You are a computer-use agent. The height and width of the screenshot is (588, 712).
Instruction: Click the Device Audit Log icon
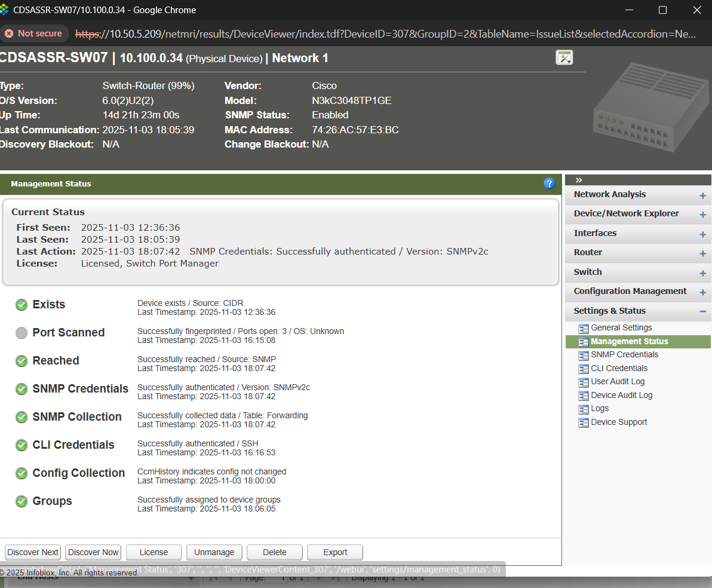[584, 396]
